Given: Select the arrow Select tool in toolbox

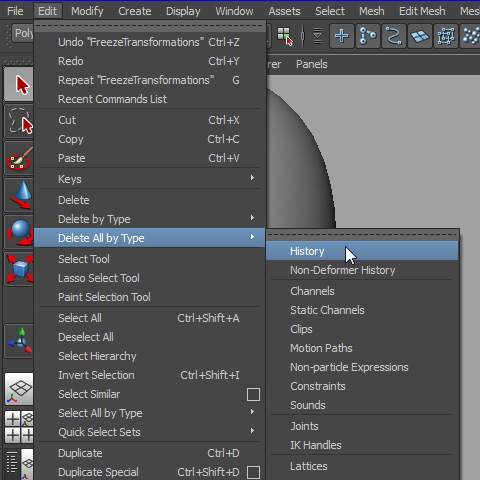Looking at the screenshot, I should click(x=19, y=84).
